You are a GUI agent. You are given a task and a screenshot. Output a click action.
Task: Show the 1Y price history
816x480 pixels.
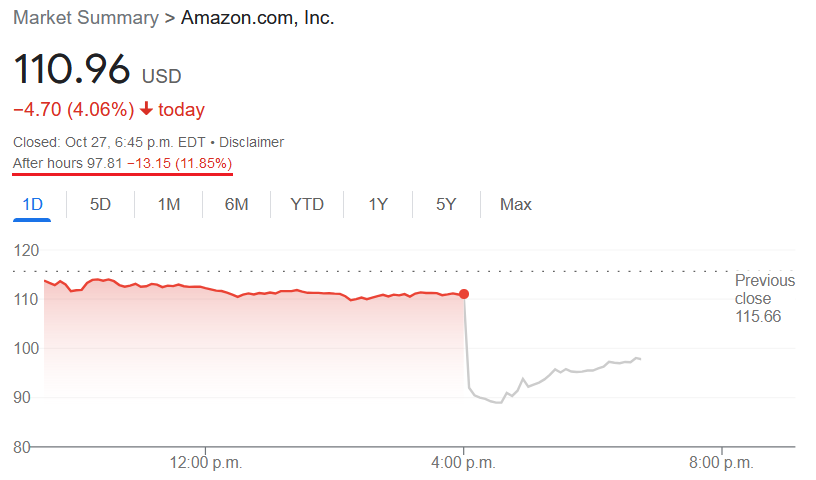[x=378, y=205]
